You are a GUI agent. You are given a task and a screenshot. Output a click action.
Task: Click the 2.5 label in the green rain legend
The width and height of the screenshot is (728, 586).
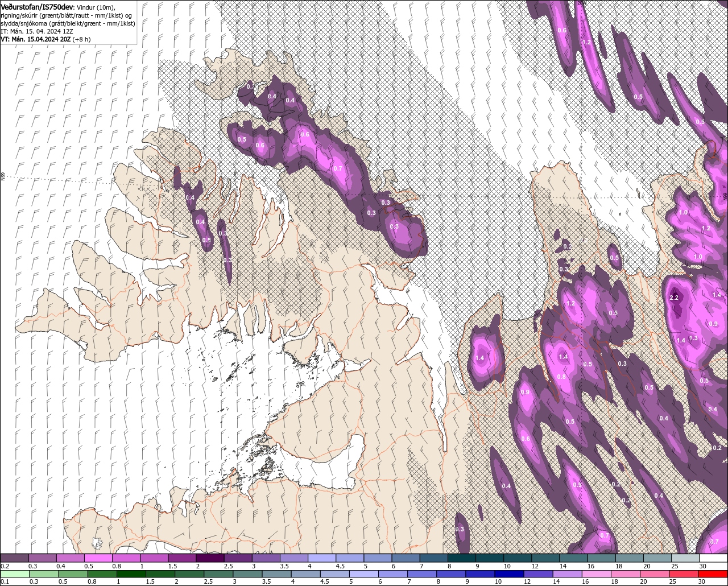pyautogui.click(x=208, y=581)
